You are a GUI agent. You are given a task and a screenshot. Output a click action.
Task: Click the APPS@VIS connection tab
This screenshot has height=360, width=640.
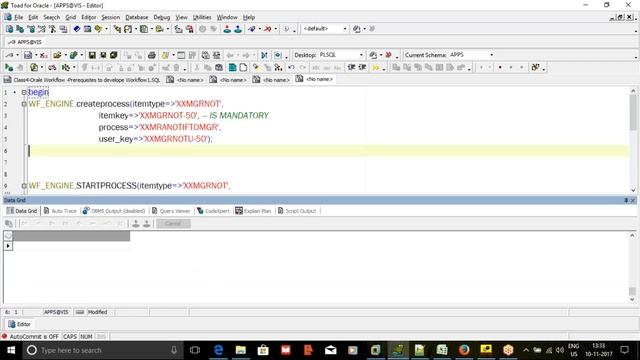coord(25,42)
